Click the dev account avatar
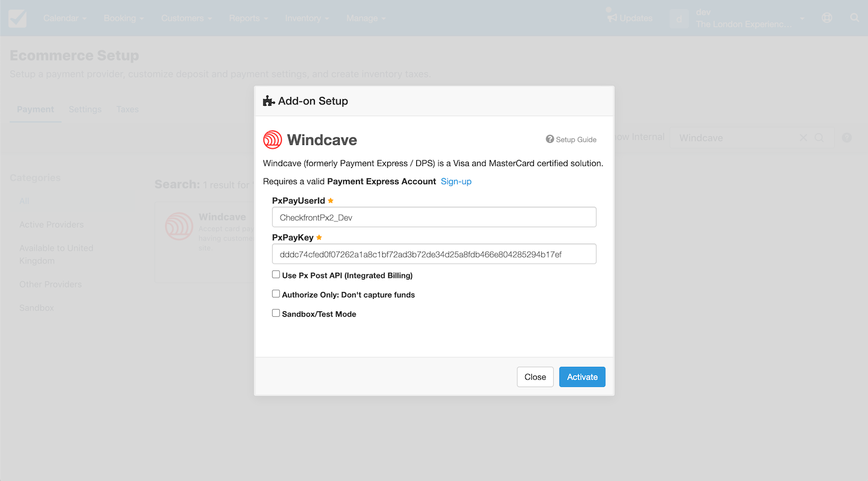Viewport: 868px width, 481px height. click(679, 18)
